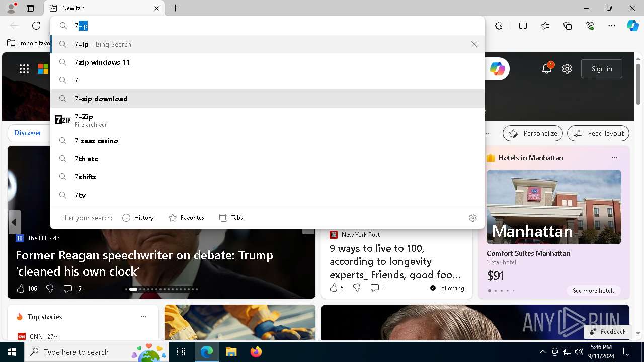The image size is (644, 362).
Task: Click the Feedback button
Action: (607, 332)
